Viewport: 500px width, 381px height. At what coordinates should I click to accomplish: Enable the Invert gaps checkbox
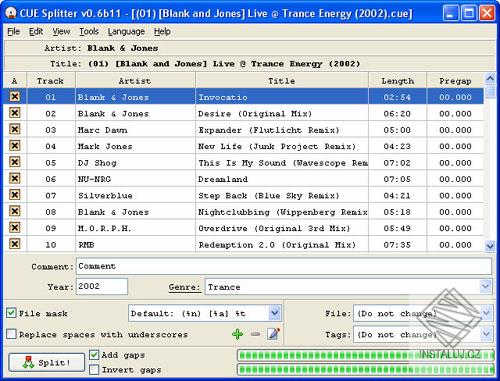pos(94,369)
